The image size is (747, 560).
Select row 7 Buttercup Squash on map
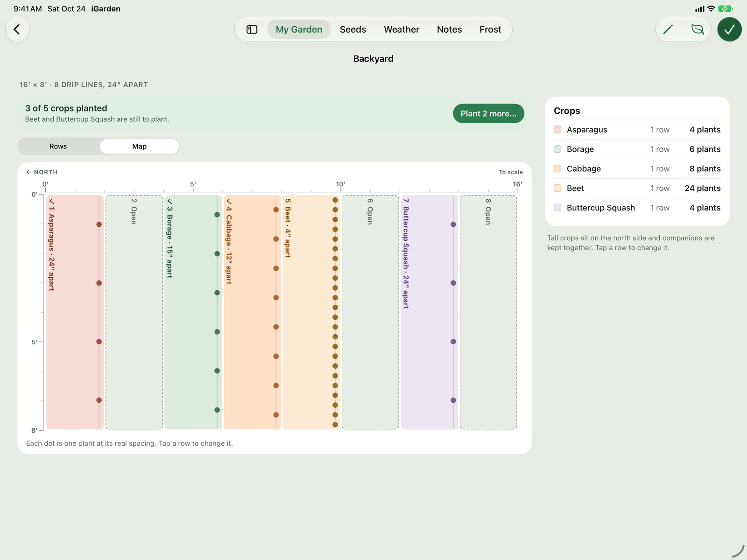click(430, 312)
